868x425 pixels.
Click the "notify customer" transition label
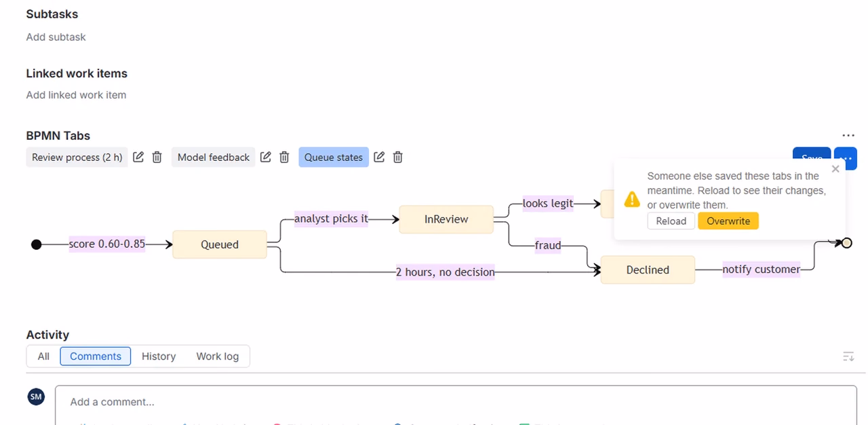(761, 270)
